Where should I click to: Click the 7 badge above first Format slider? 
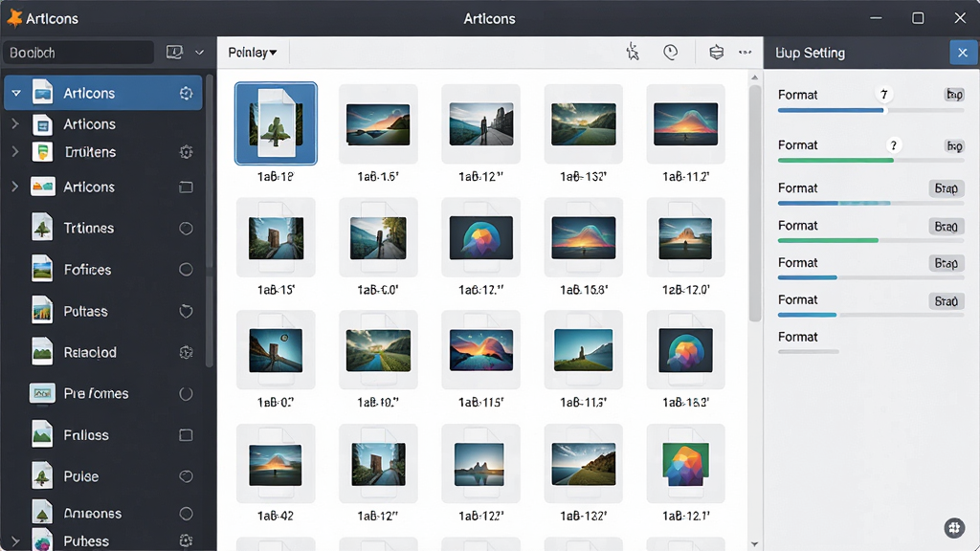pyautogui.click(x=883, y=95)
